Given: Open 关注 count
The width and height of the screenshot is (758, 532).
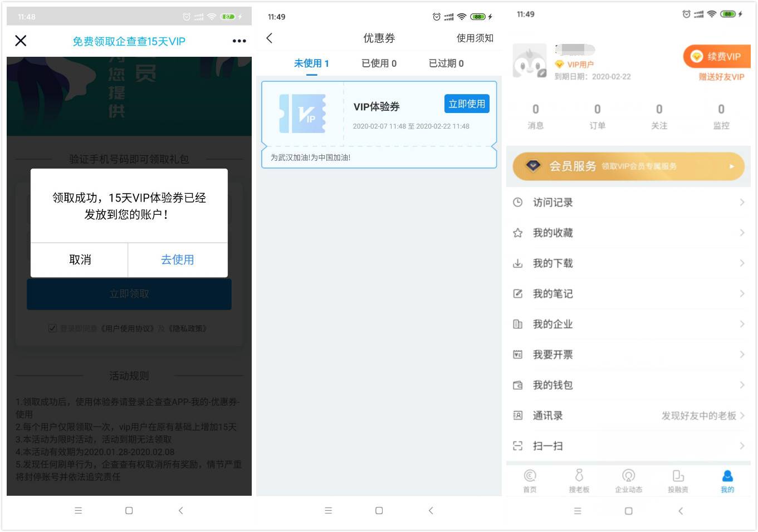Looking at the screenshot, I should pyautogui.click(x=659, y=117).
